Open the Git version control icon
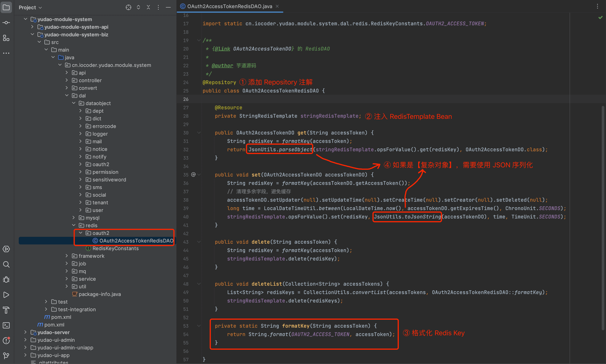Viewport: 606px width, 364px height. click(6, 356)
